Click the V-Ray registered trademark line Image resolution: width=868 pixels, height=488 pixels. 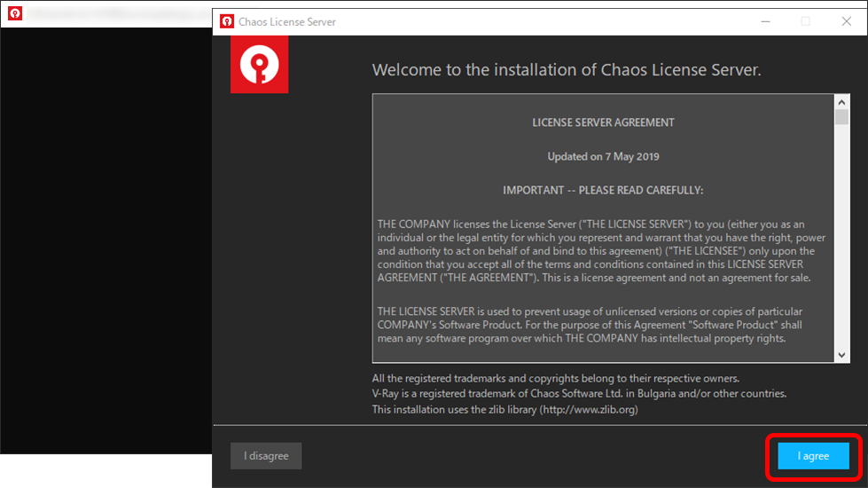point(579,394)
